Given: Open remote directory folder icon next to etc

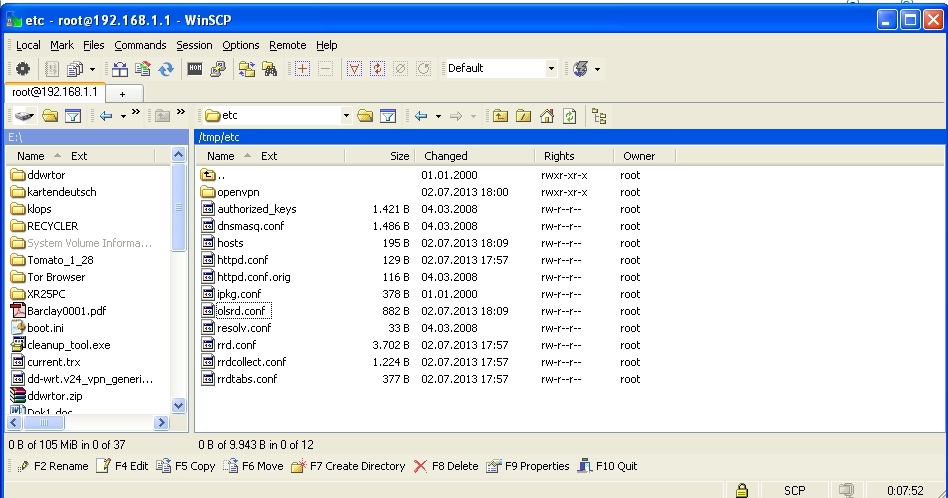Looking at the screenshot, I should tap(365, 115).
